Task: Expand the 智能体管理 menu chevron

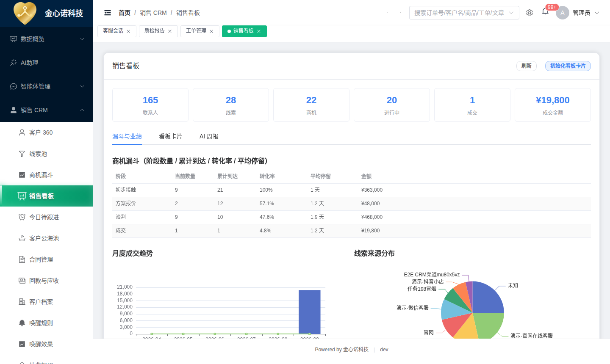Action: click(82, 86)
